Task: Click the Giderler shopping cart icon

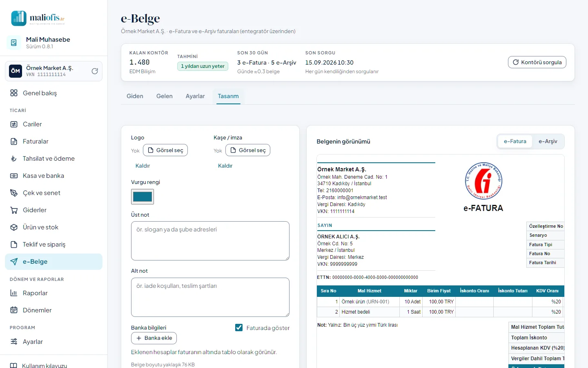Action: (x=14, y=210)
